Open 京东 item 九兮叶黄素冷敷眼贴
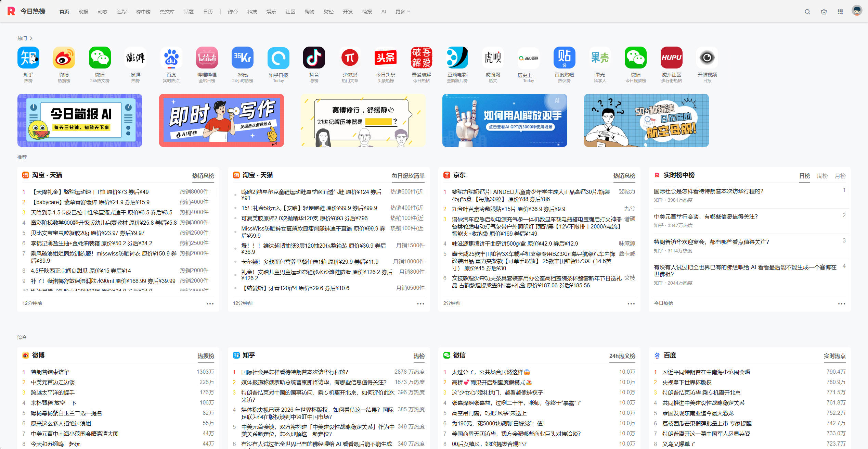The width and height of the screenshot is (868, 449). [508, 209]
